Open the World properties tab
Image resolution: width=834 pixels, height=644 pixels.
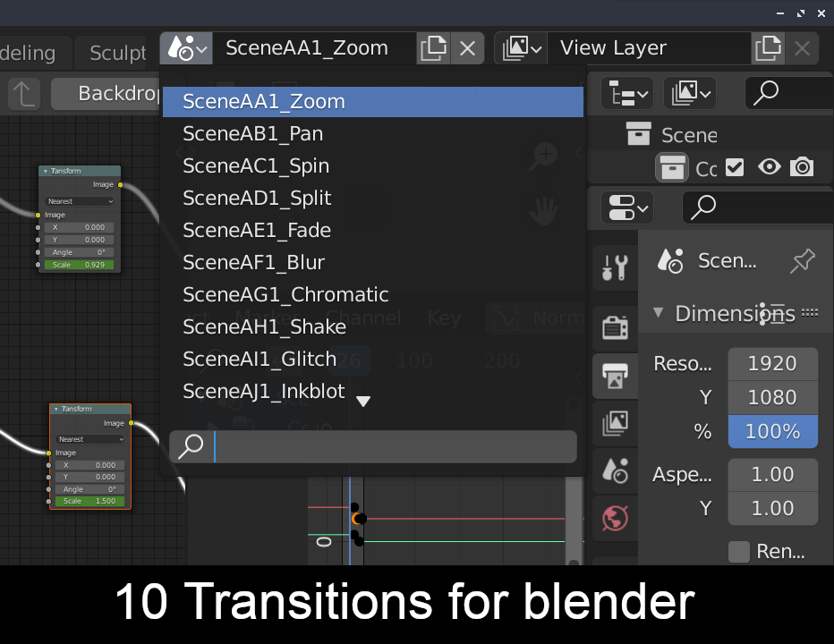click(x=616, y=519)
